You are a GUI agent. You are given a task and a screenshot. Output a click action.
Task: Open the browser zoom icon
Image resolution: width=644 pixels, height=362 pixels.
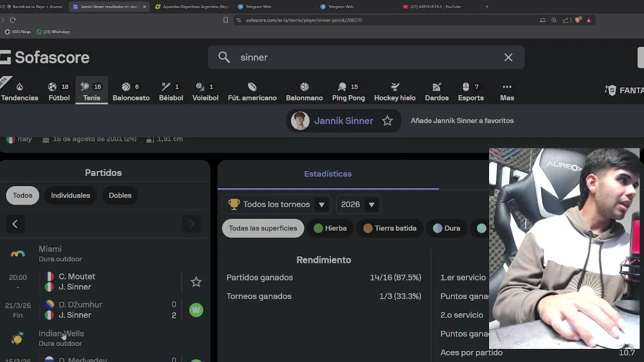[554, 20]
